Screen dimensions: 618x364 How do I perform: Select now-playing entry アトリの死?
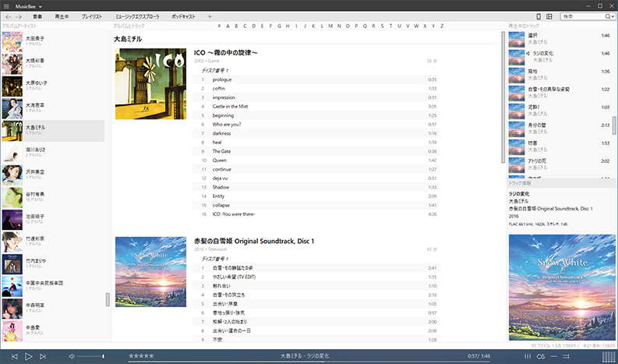tap(560, 164)
